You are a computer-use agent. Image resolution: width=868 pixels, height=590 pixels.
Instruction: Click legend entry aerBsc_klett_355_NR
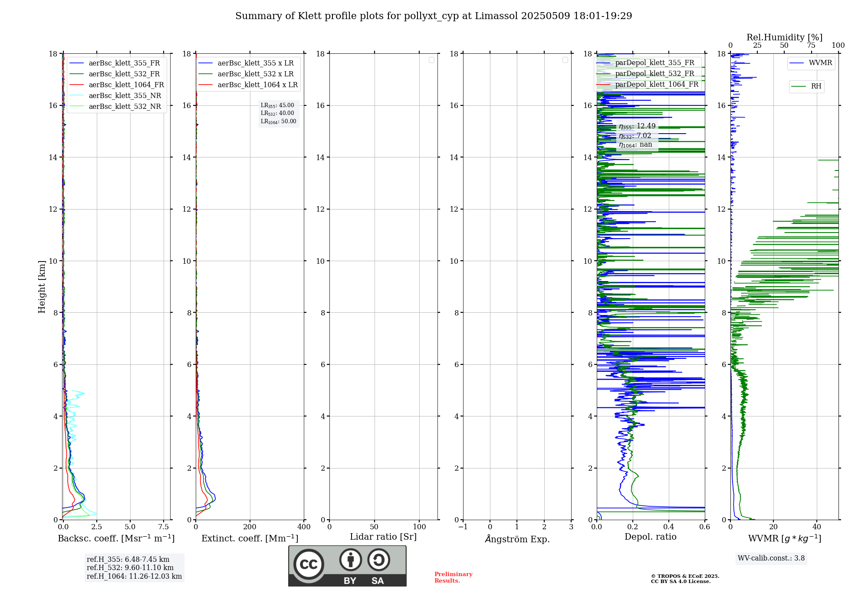click(115, 96)
